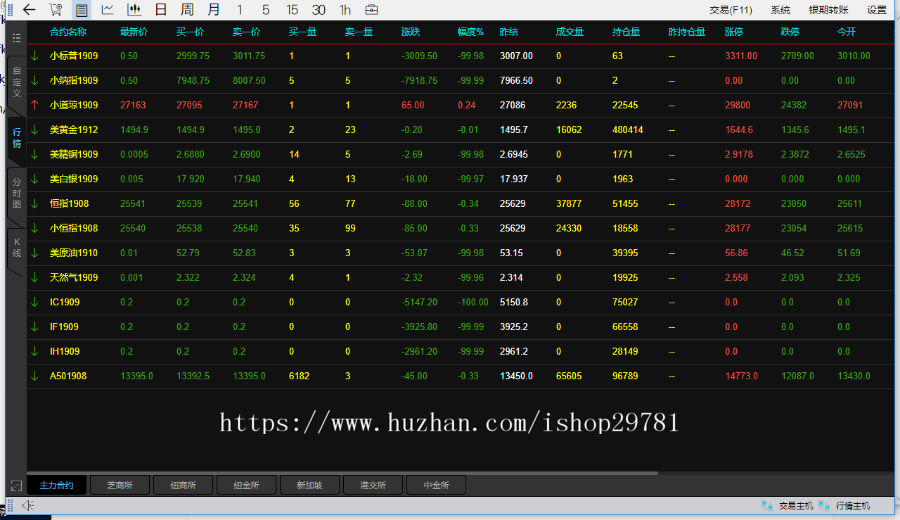Screen dimensions: 900x520
Task: Select the 美精铜1909 contract row
Action: 460,154
